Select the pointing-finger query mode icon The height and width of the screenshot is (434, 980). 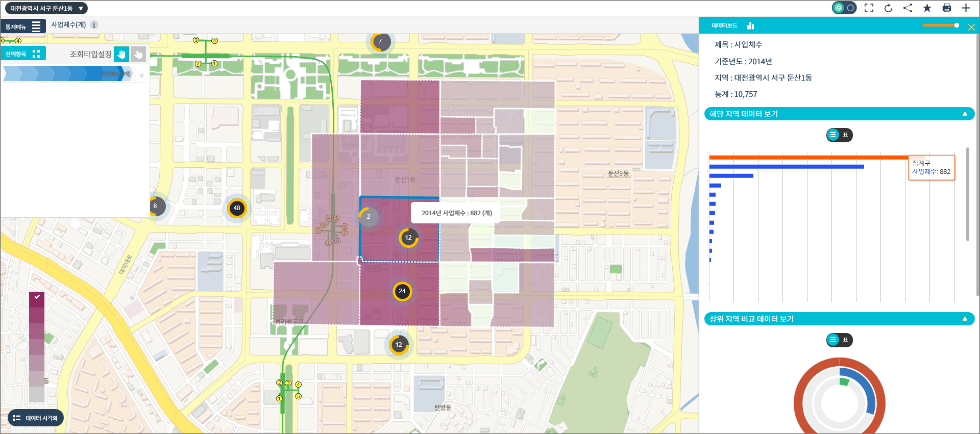point(138,54)
